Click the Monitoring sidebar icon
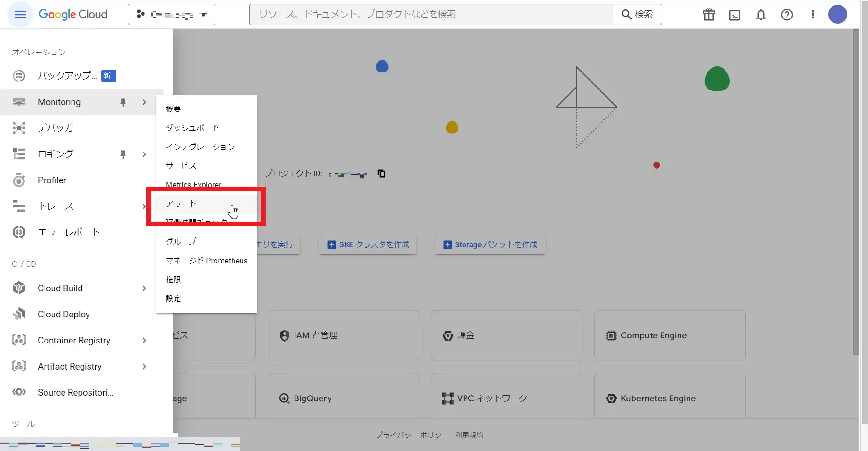Screen dimensions: 868x451 click(x=19, y=102)
